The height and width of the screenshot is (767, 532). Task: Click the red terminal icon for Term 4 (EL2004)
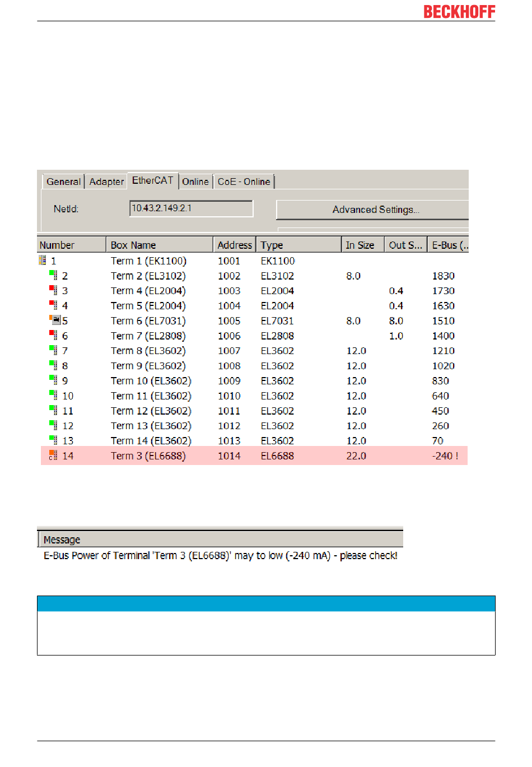[x=53, y=290]
